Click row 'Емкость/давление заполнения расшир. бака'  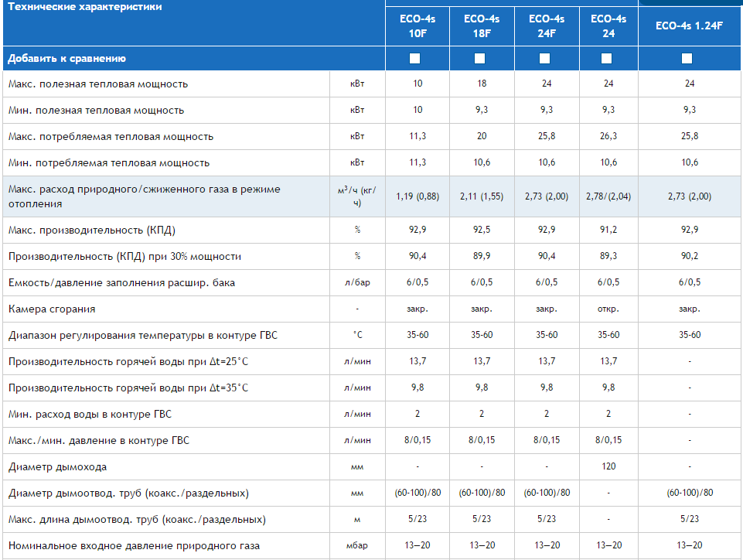click(371, 283)
